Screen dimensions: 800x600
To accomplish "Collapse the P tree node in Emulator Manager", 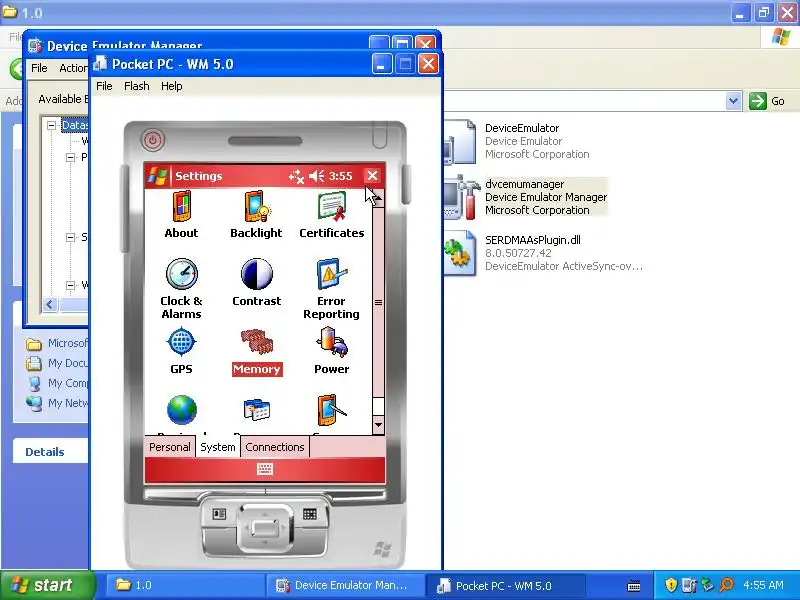I will 70,157.
